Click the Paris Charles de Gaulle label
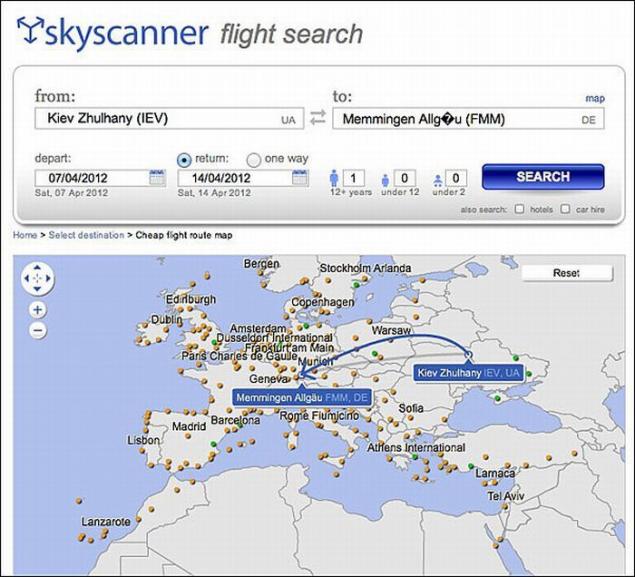Screen dimensions: 635x577 (x=239, y=356)
